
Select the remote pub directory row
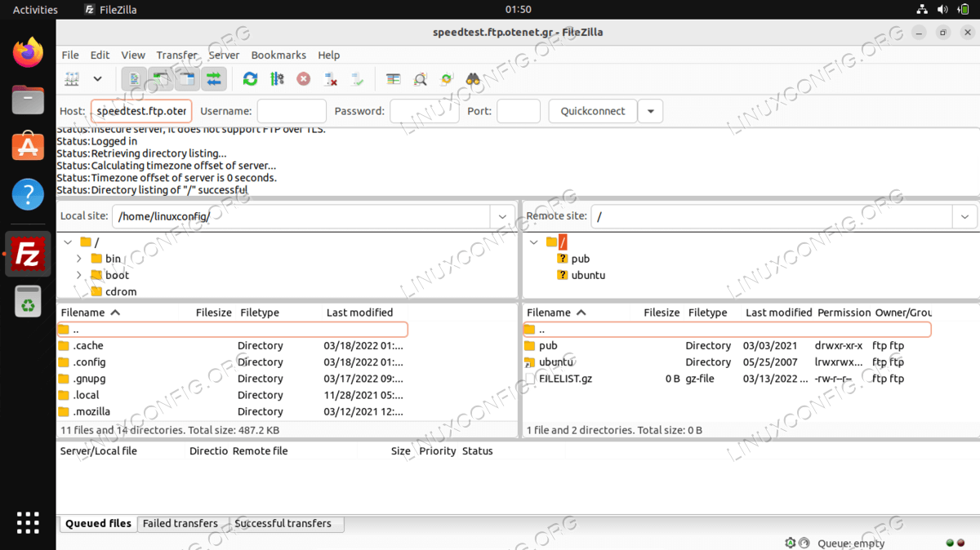point(727,346)
